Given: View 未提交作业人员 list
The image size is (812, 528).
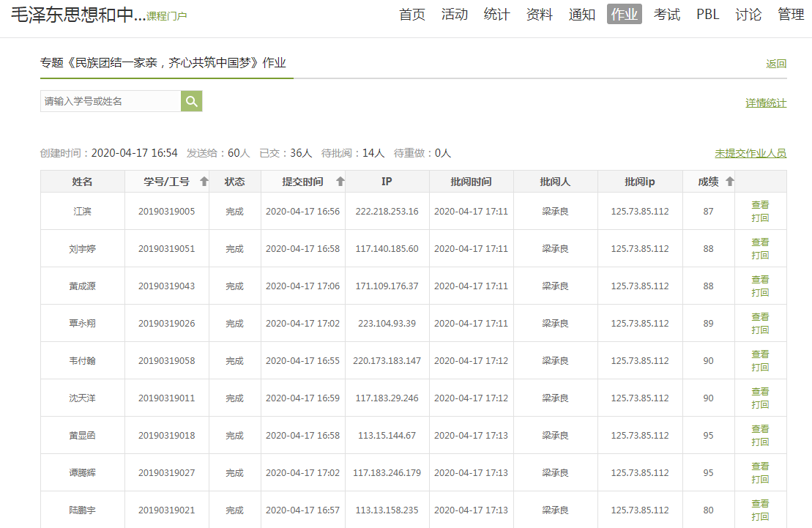Looking at the screenshot, I should [750, 153].
